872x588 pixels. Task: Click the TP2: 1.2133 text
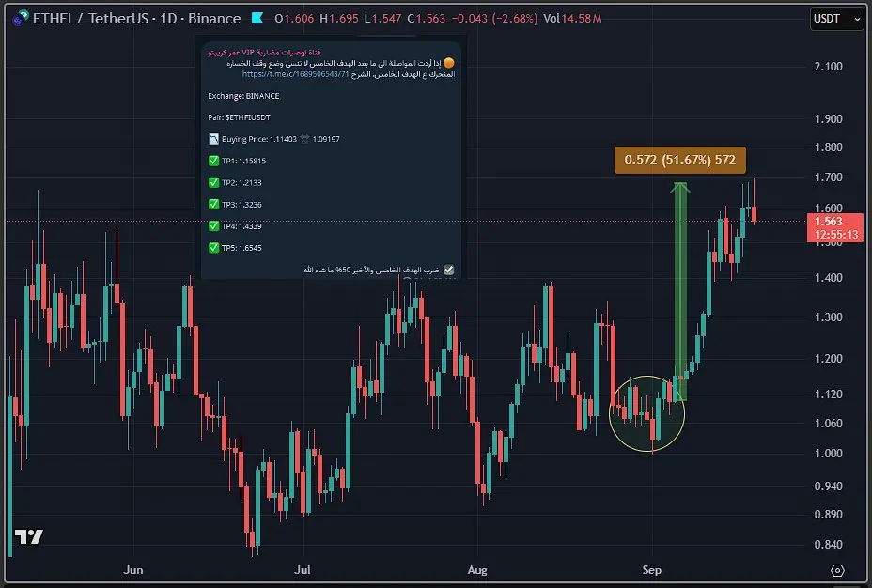click(241, 182)
